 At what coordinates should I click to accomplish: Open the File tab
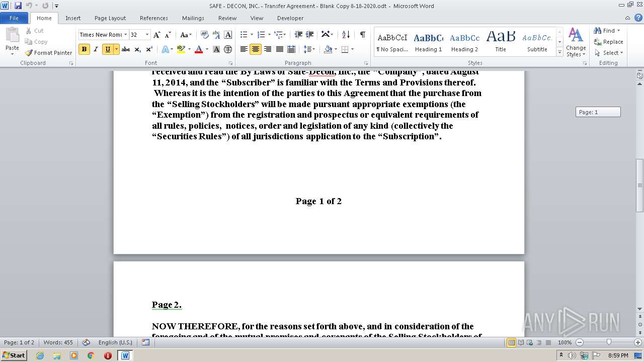14,18
